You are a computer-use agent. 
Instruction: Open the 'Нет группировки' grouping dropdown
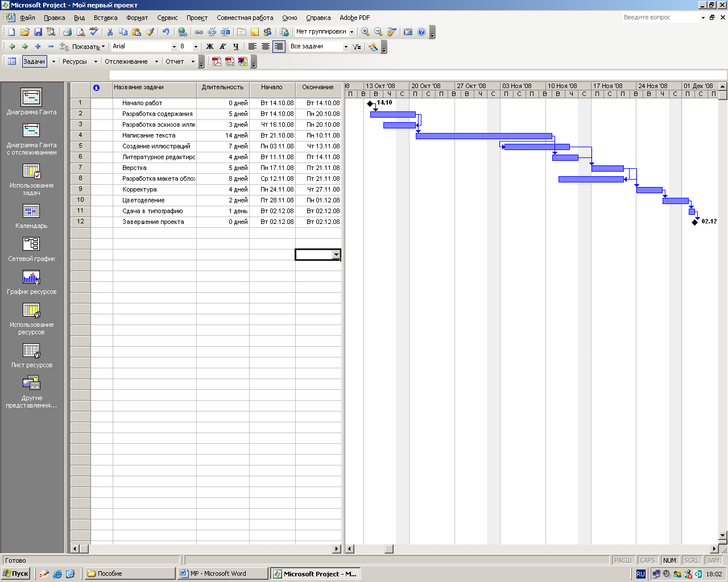pos(351,32)
